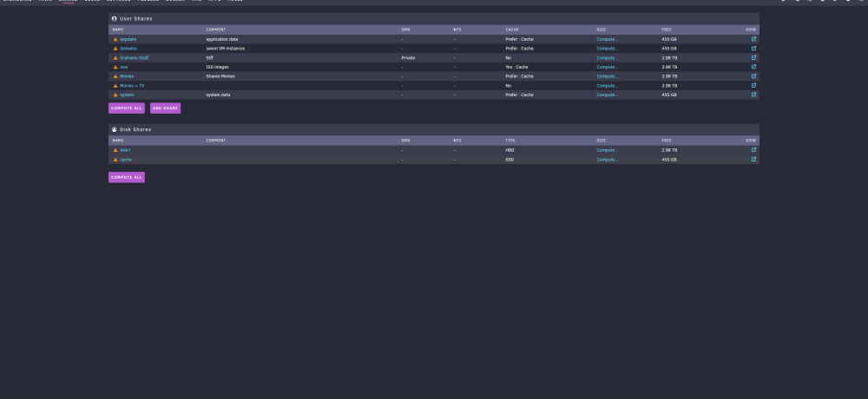This screenshot has height=399, width=868.
Task: Click the warning triangle beside disk1
Action: coord(115,150)
